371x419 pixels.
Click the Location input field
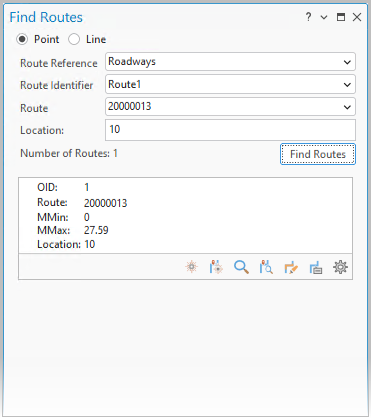(230, 130)
